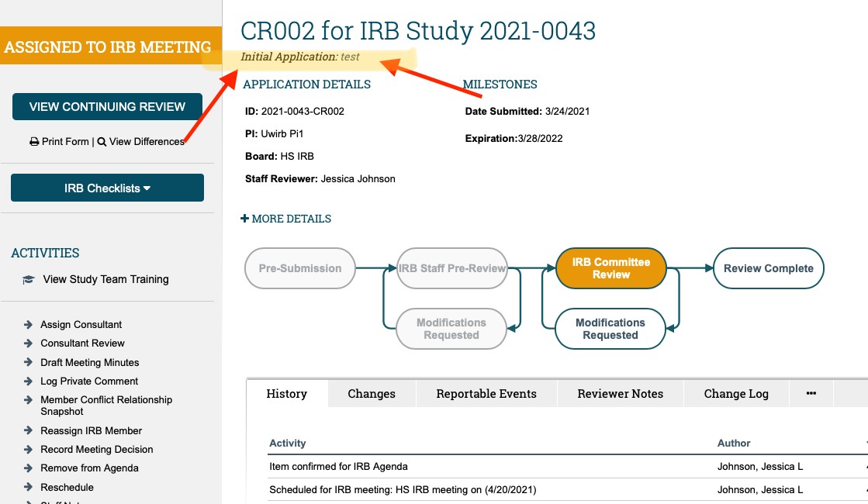
Task: Click Modifications Requested under IRB Committee Review
Action: [610, 329]
